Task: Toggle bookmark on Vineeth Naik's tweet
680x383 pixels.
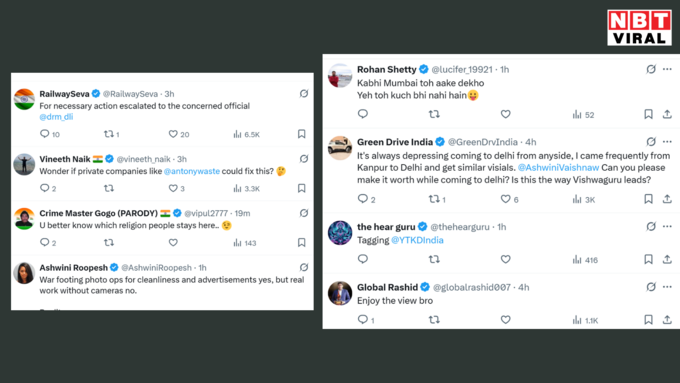Action: click(x=301, y=188)
